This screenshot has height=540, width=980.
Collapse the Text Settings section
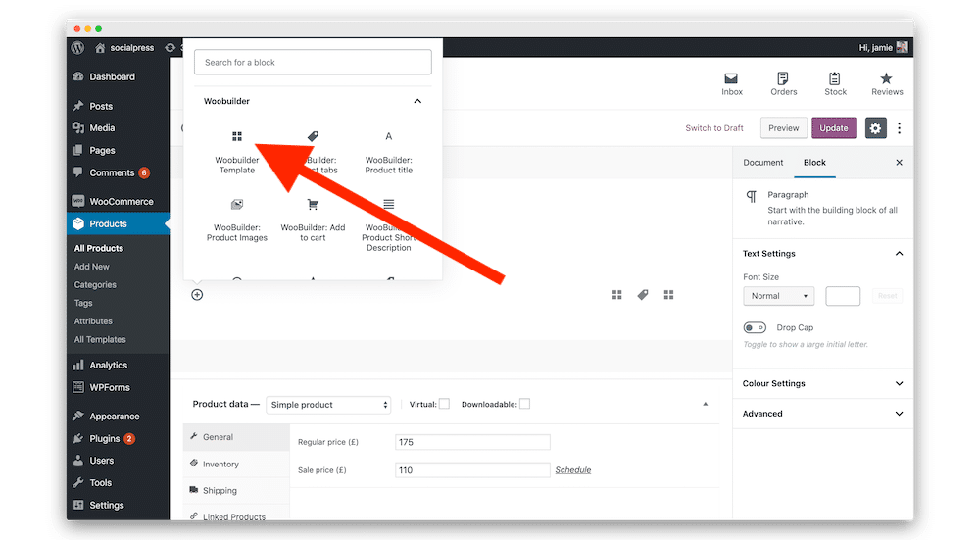click(x=822, y=254)
